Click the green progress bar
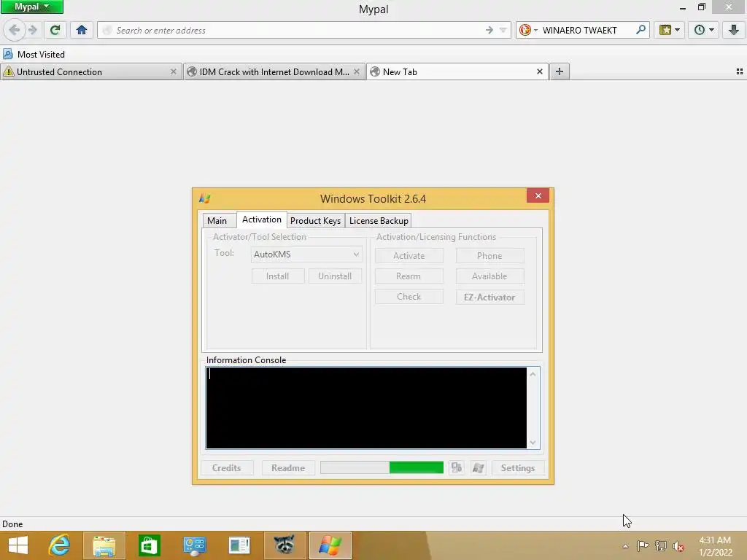This screenshot has width=747, height=560. coord(382,467)
